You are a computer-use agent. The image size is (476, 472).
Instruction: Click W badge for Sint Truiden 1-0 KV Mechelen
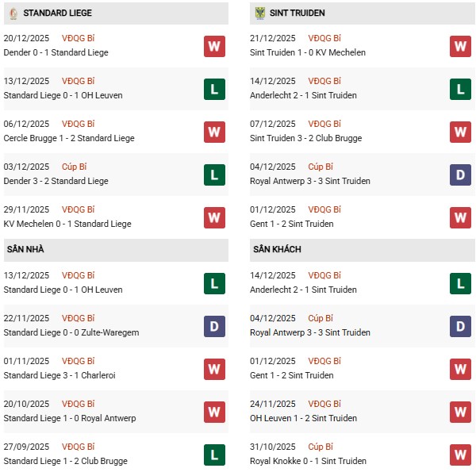tap(460, 46)
